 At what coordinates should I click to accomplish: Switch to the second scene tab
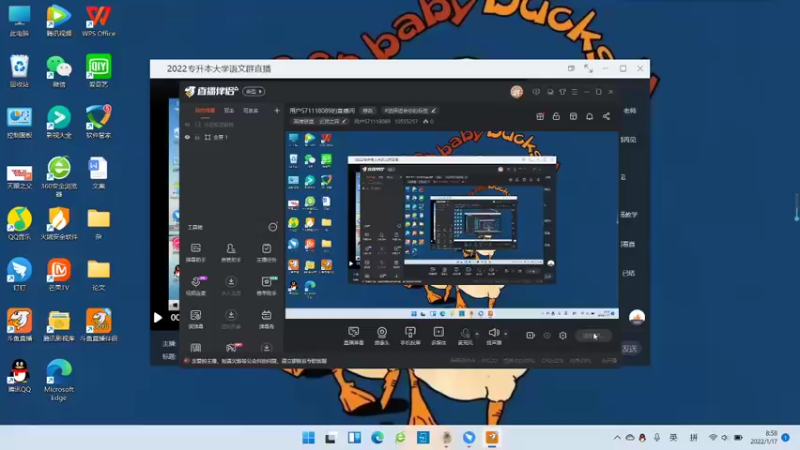coord(229,110)
